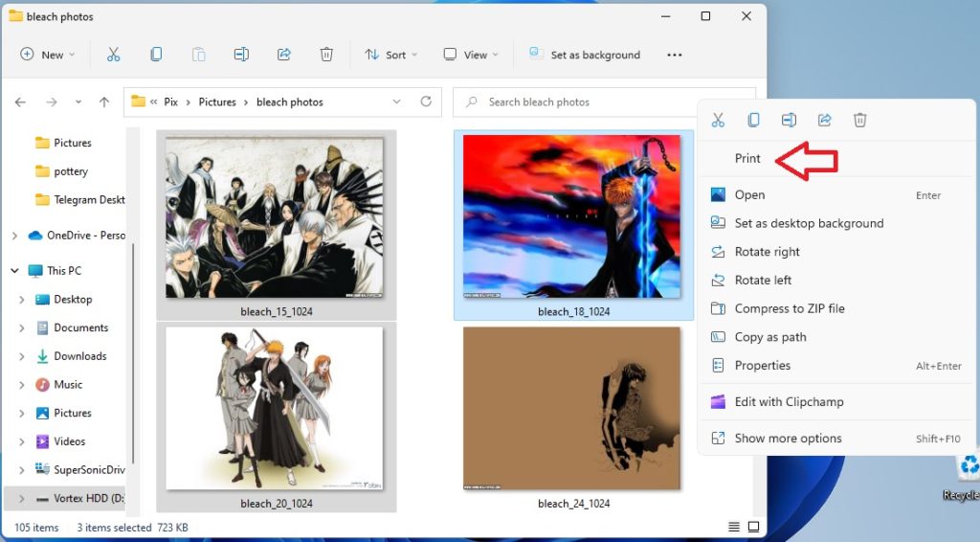The image size is (980, 542).
Task: Collapse the This PC node
Action: (x=14, y=271)
